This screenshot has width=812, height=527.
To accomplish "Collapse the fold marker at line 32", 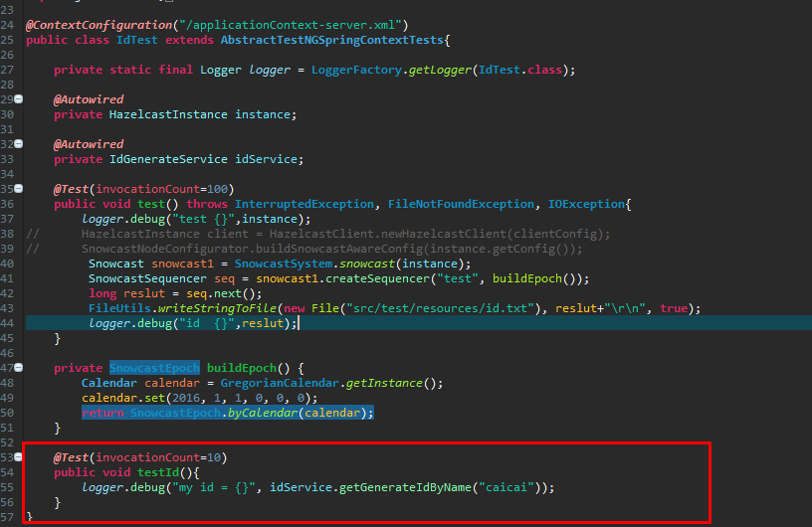I will (x=19, y=144).
